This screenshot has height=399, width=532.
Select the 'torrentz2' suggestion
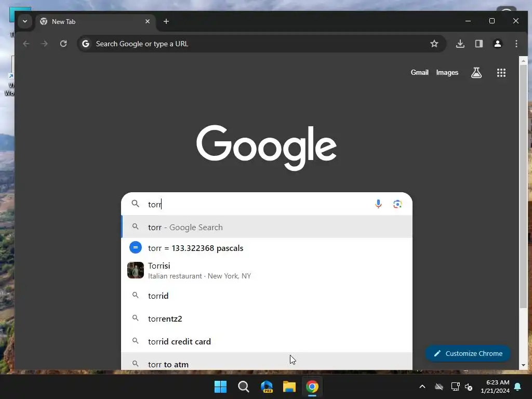267,318
